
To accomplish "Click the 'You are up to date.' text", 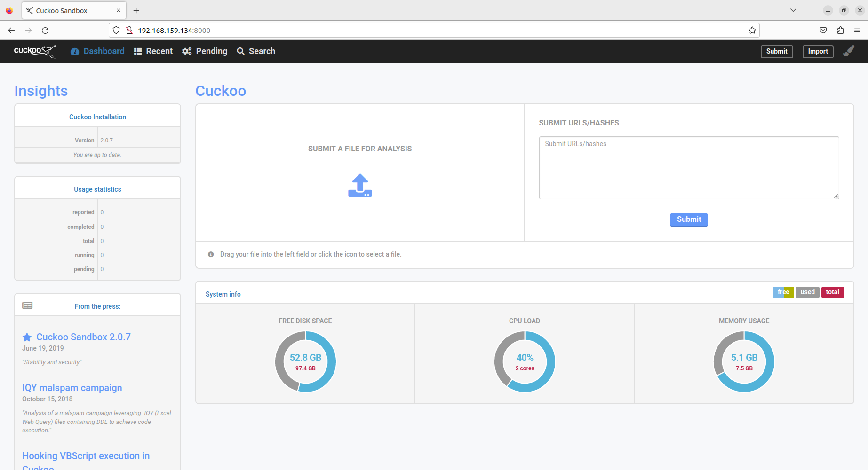I will pyautogui.click(x=97, y=155).
